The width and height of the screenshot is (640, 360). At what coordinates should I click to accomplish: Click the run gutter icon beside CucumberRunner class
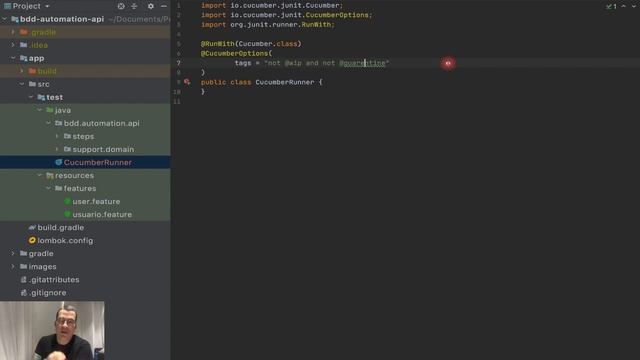[x=187, y=82]
